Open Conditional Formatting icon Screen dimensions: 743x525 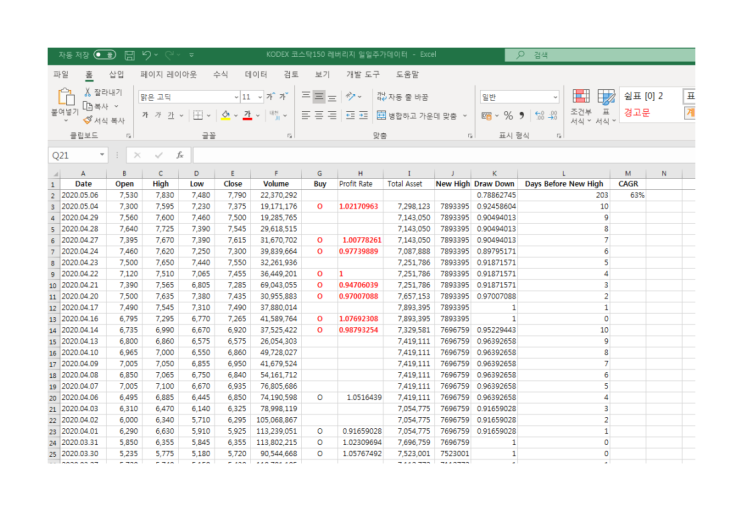581,96
